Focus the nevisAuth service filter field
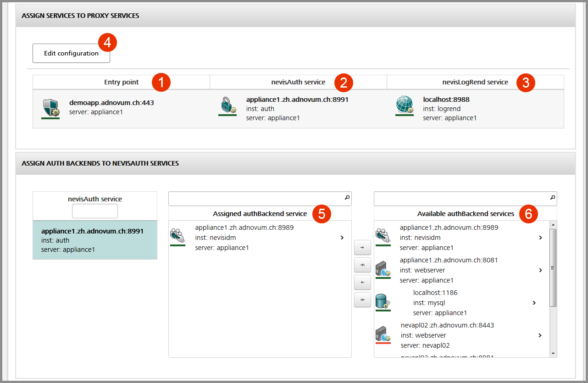 (x=95, y=211)
